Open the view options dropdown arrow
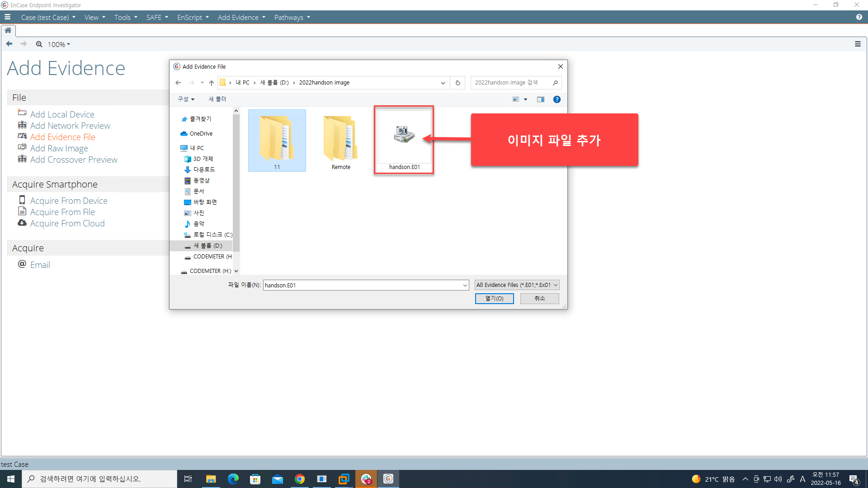The width and height of the screenshot is (868, 488). click(x=525, y=99)
